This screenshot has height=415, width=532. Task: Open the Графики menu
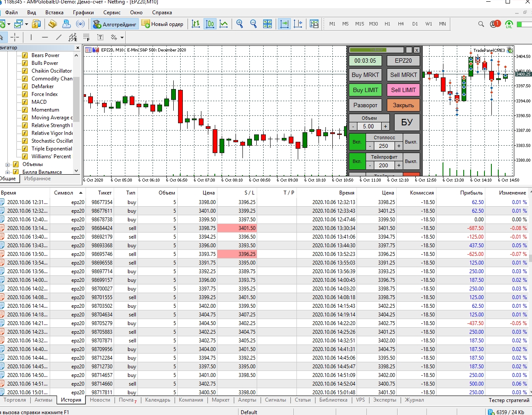pyautogui.click(x=83, y=13)
